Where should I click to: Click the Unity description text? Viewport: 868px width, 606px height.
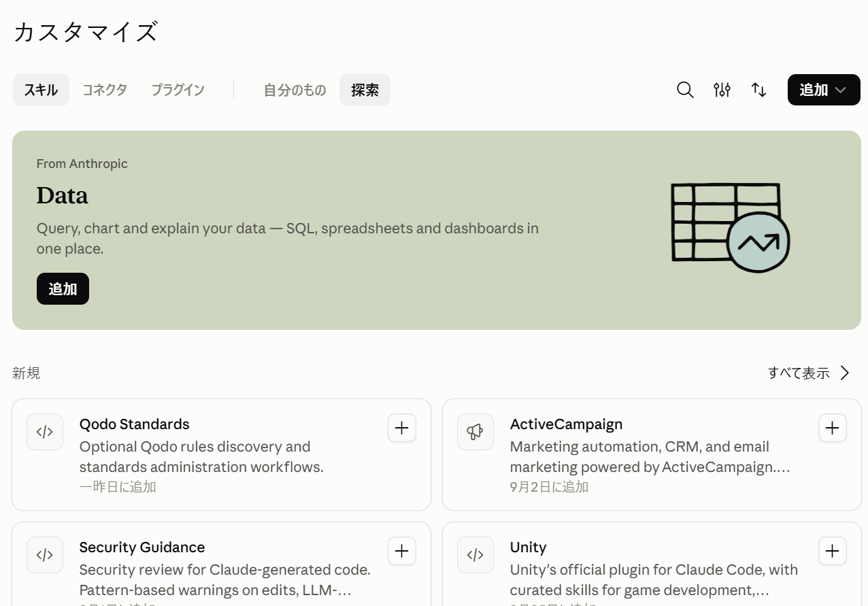pyautogui.click(x=654, y=580)
